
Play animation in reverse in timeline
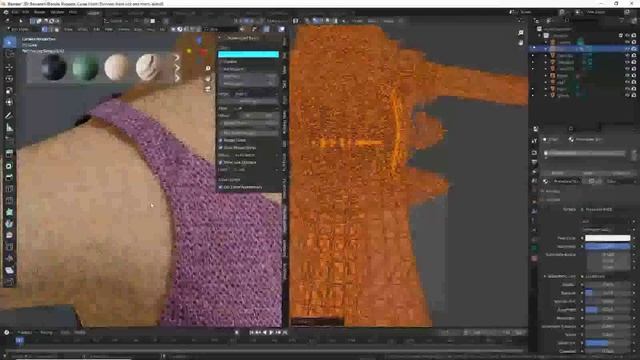(264, 333)
